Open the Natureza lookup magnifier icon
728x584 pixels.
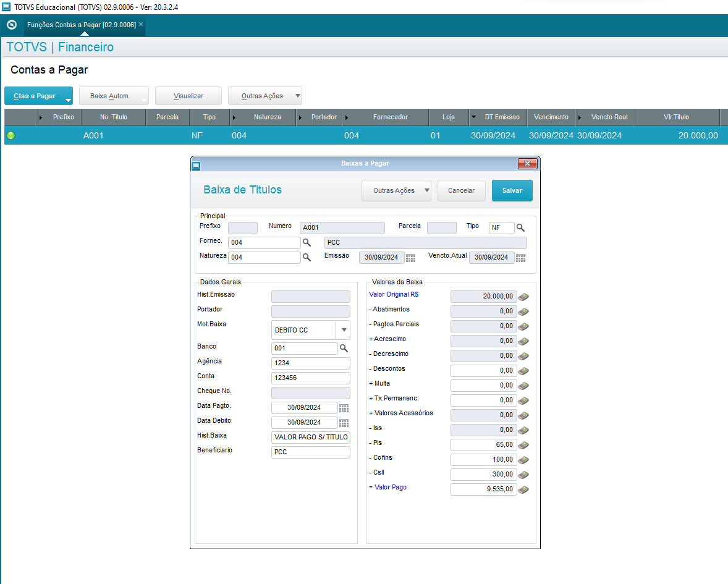(307, 257)
